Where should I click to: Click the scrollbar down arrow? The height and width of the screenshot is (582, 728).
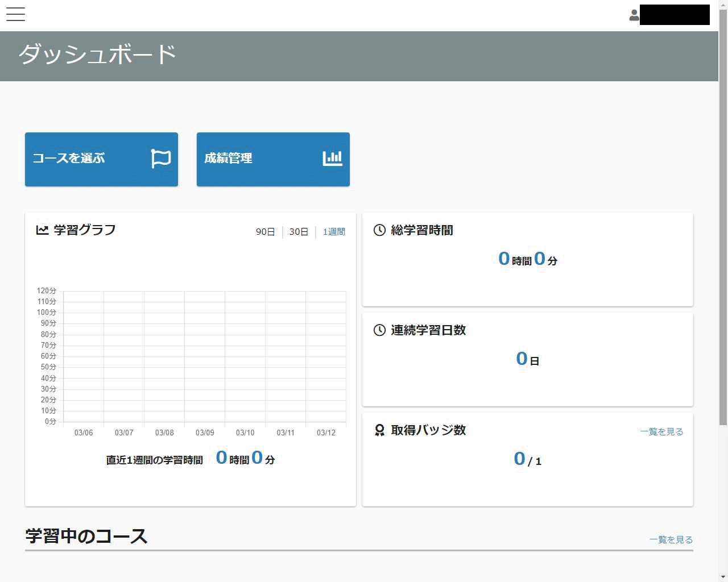coord(723,577)
